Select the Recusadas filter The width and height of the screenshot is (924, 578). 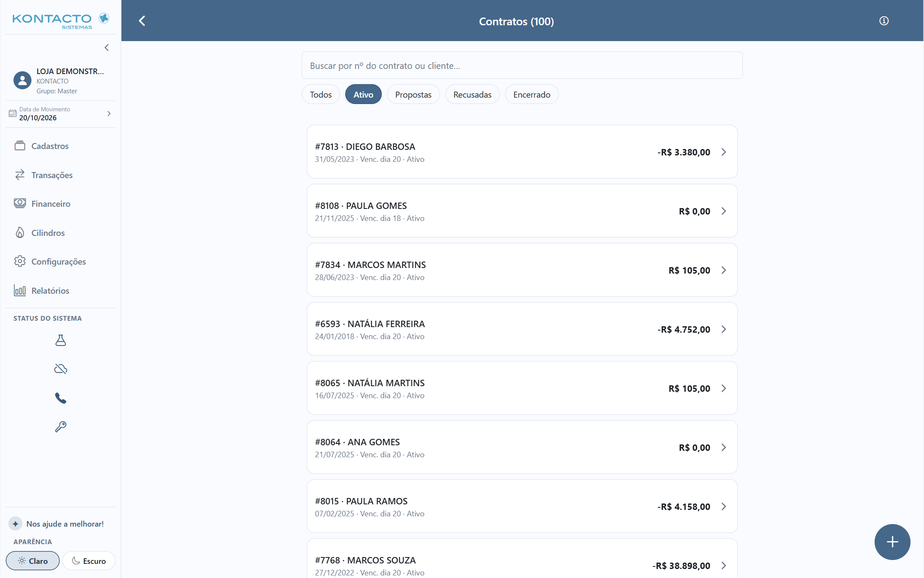pos(472,94)
